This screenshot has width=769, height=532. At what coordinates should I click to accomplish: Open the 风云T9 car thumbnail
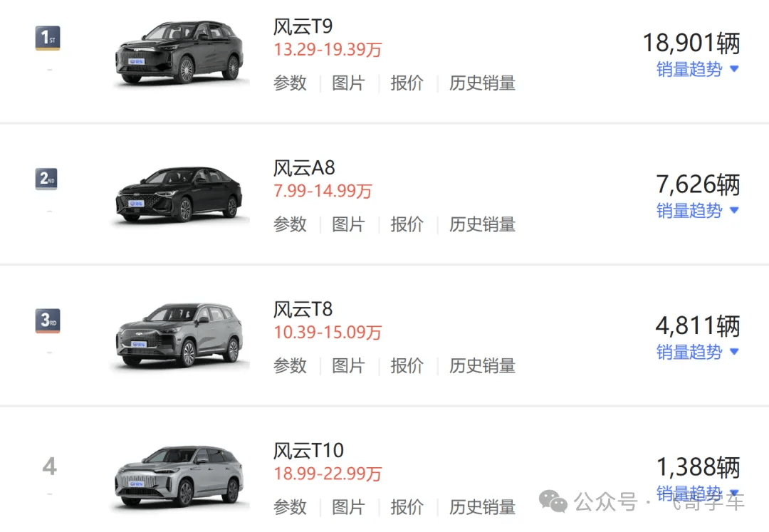pyautogui.click(x=179, y=53)
